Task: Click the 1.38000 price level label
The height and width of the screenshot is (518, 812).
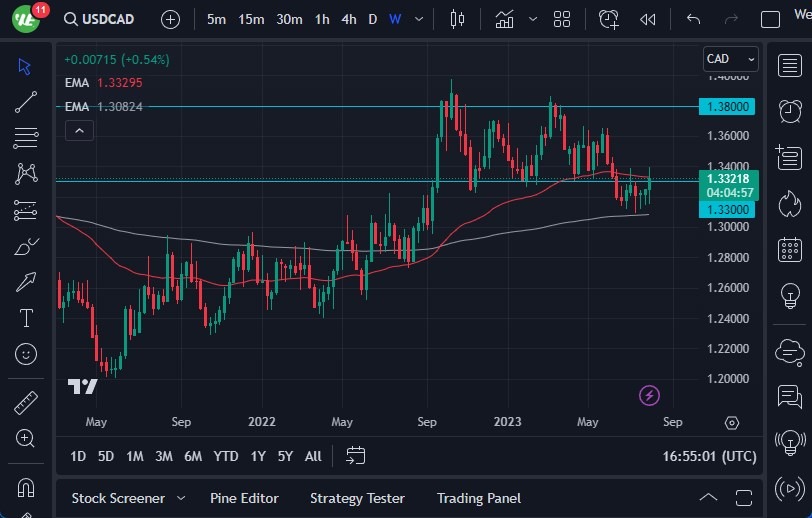Action: (728, 106)
